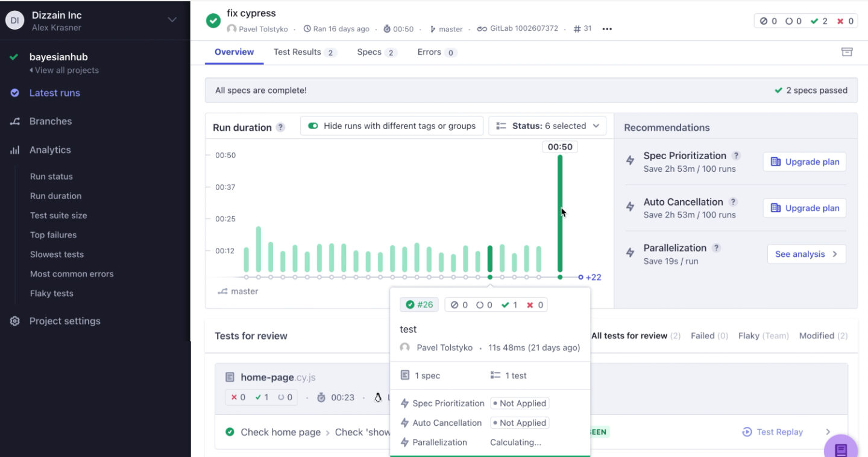868x457 pixels.
Task: Click the Auto Cancellation help icon
Action: [733, 202]
